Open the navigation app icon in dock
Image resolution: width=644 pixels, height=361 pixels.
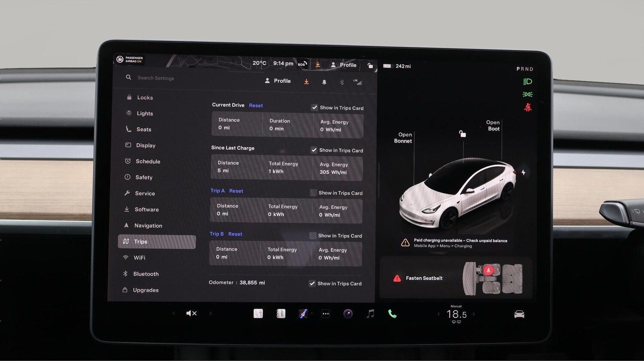303,314
